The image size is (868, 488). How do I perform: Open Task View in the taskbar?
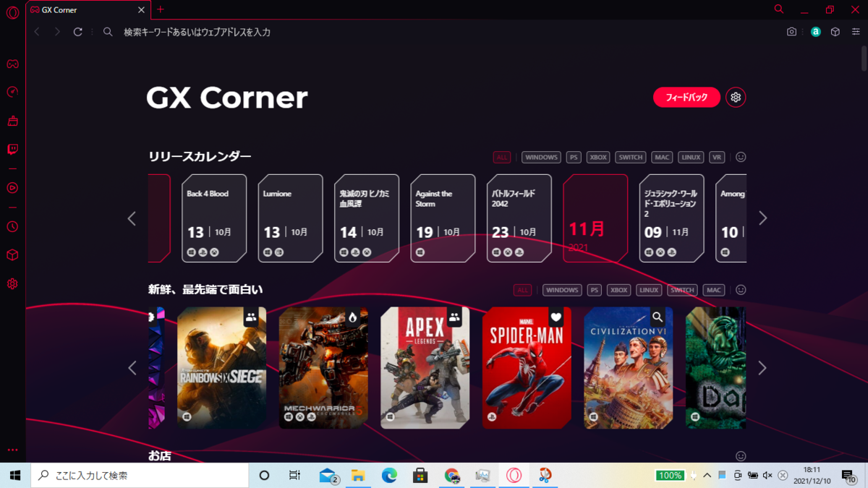click(x=294, y=475)
